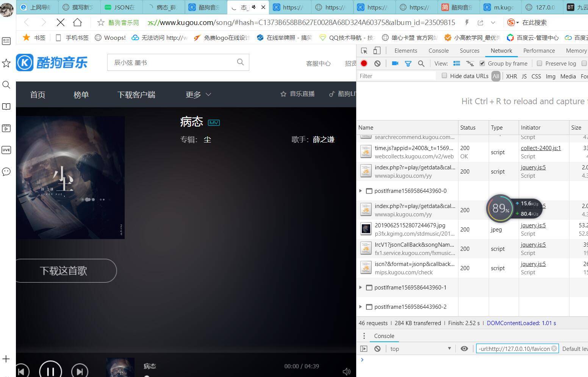Open the sidebar reading book icon

click(6, 106)
